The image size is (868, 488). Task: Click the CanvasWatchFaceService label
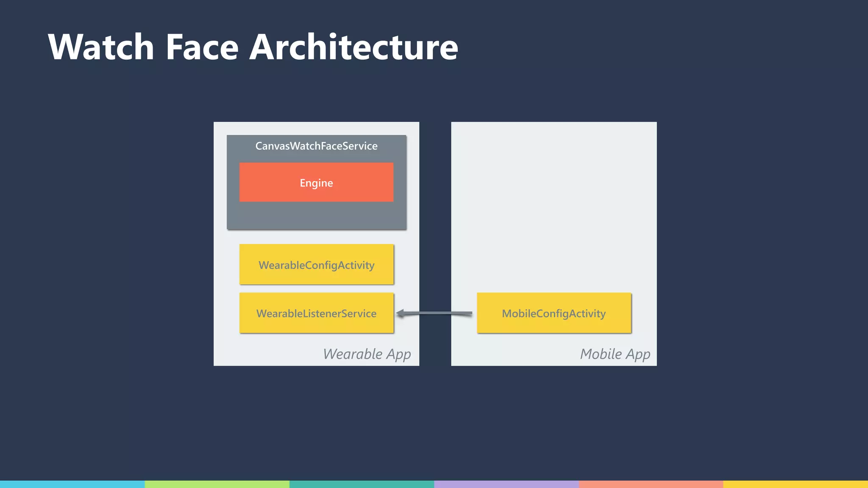[316, 146]
